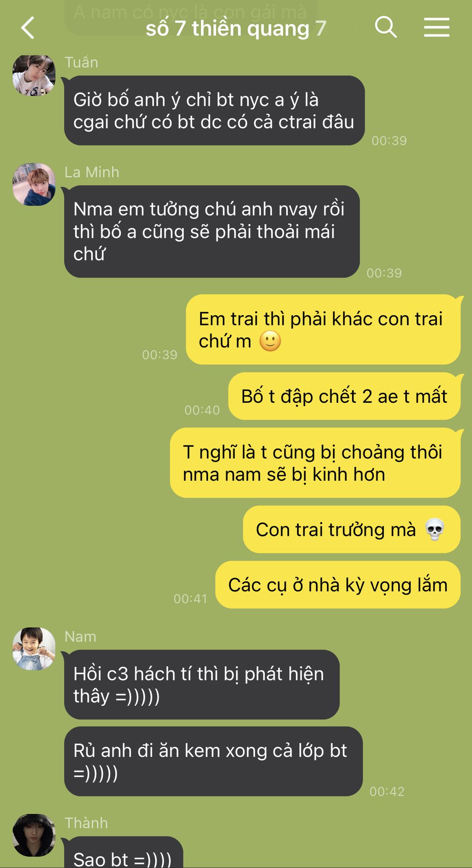472x868 pixels.
Task: Select message 'Các cụ ở nhà kỳ vọng lắm'
Action: pos(338,585)
